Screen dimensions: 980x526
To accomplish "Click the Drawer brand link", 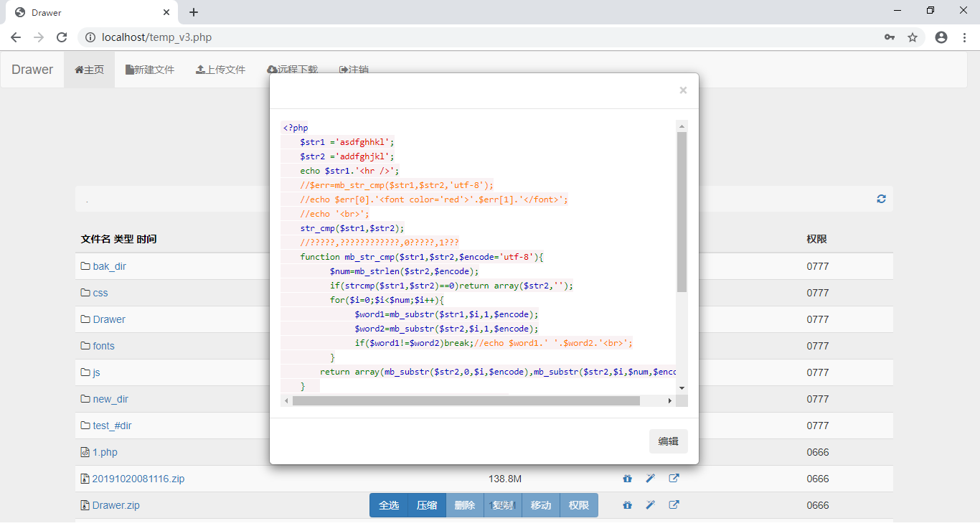I will [32, 70].
